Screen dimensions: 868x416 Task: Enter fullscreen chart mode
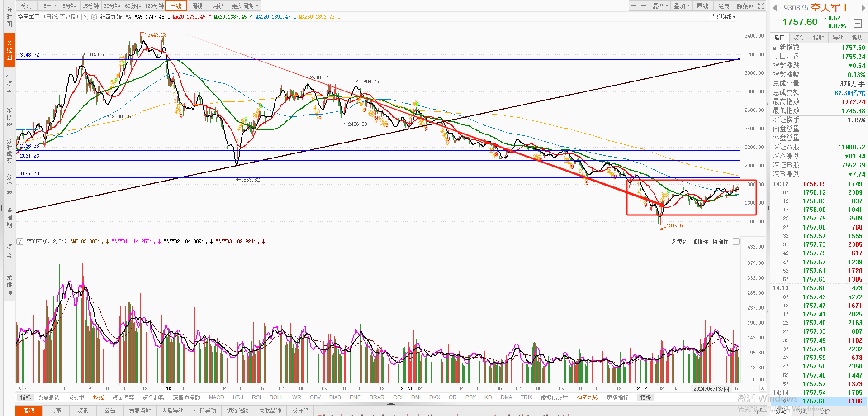tap(761, 6)
